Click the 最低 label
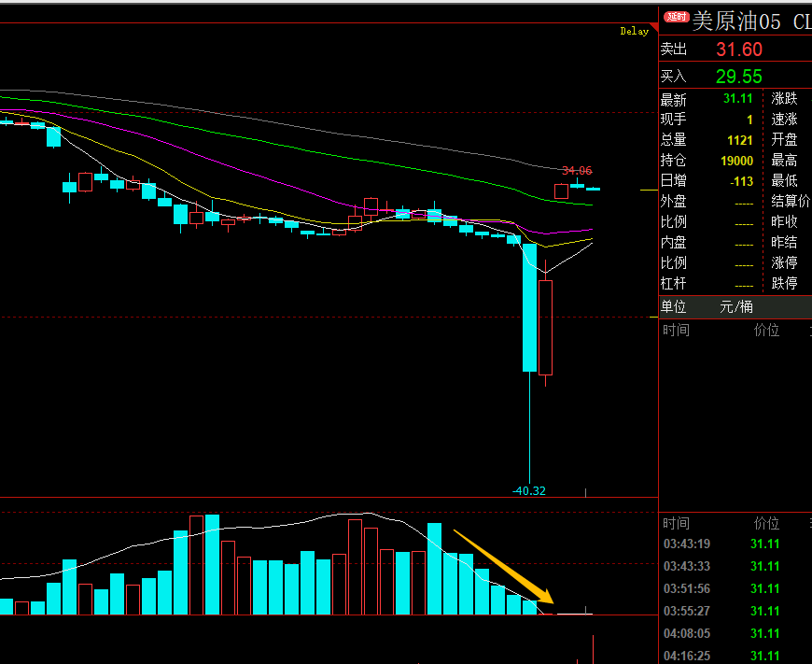Viewport: 812px width, 664px height. [784, 181]
